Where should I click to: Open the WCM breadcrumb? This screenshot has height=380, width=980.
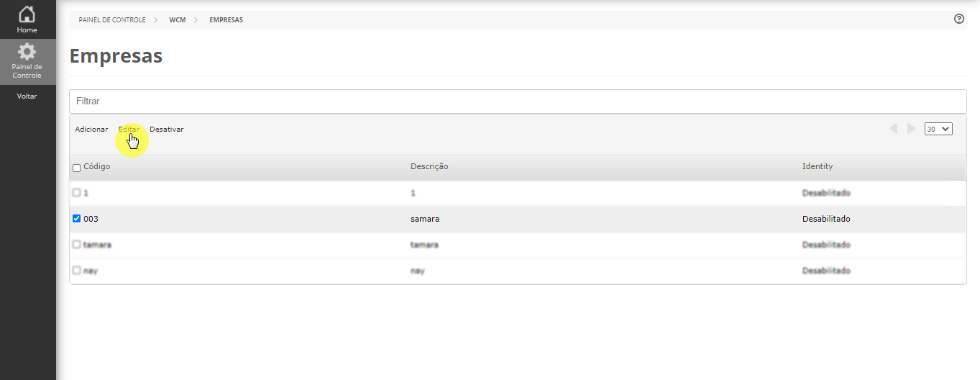pos(178,20)
